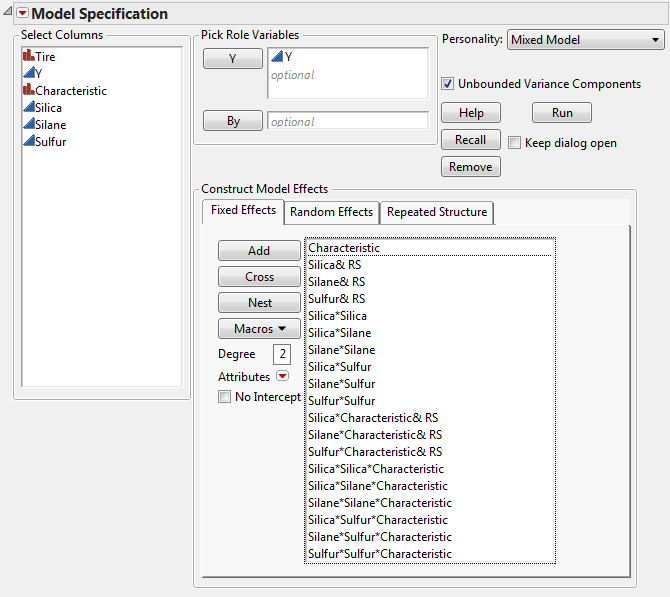Select the Silica column in Select Columns
This screenshot has width=670, height=597.
(42, 107)
